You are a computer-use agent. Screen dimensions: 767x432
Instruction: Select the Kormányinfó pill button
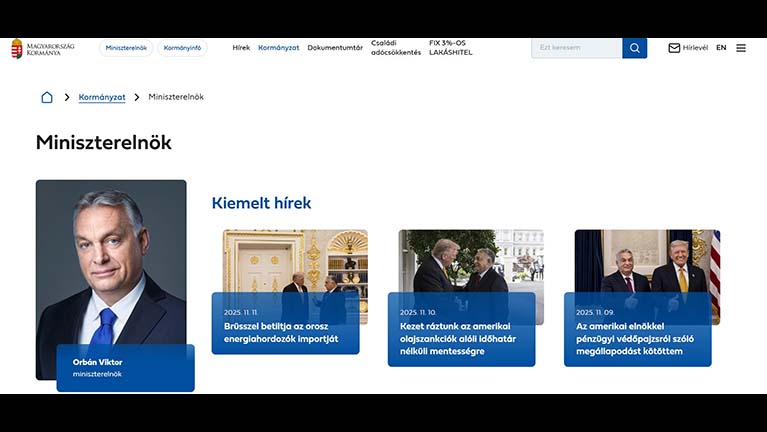click(182, 48)
